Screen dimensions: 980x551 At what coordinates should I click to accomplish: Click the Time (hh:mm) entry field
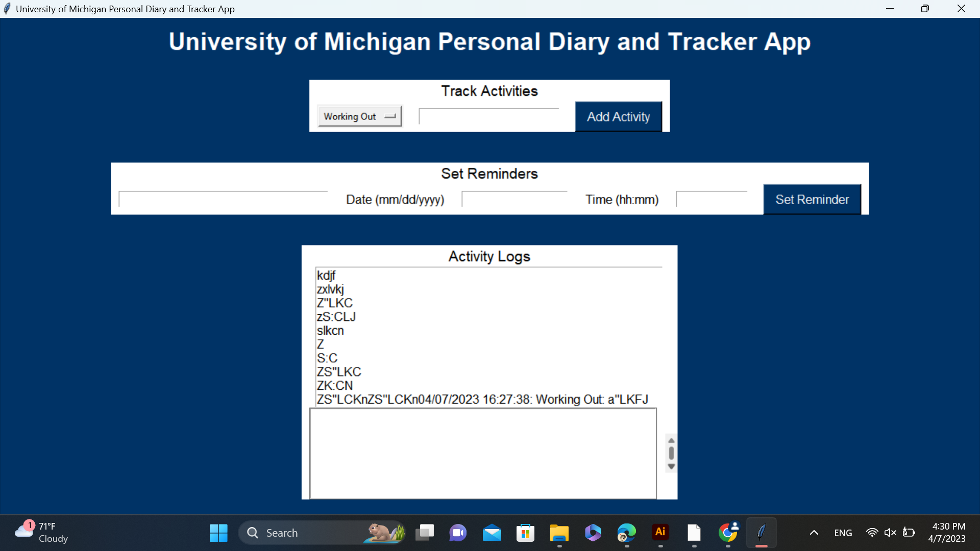pyautogui.click(x=711, y=199)
